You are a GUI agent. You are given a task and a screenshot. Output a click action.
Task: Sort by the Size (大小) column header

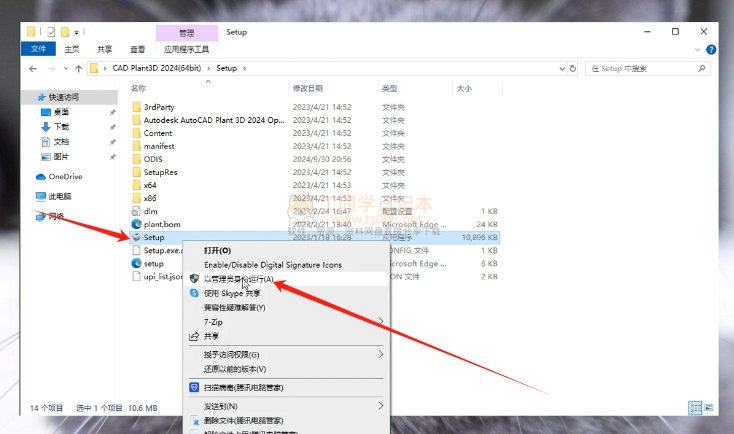pos(464,88)
